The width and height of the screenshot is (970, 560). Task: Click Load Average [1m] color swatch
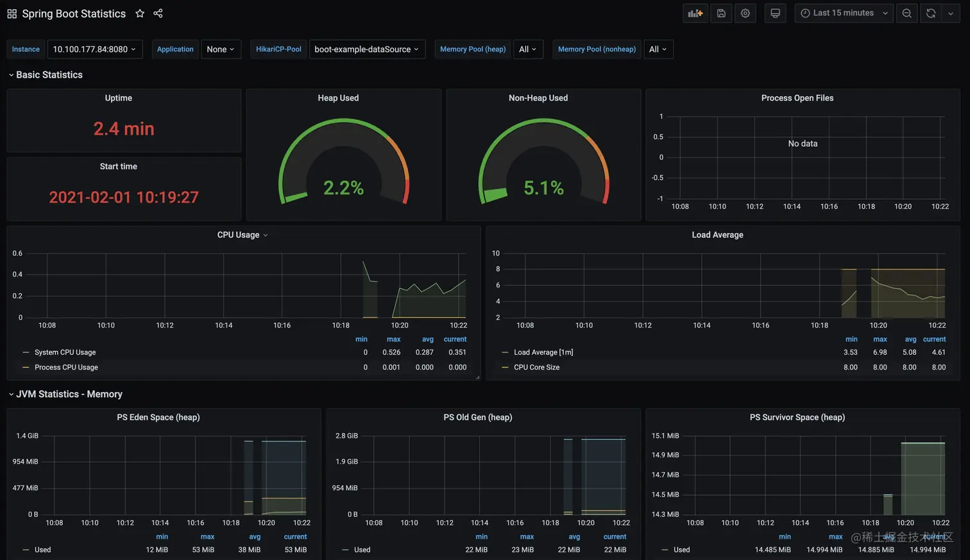[505, 352]
